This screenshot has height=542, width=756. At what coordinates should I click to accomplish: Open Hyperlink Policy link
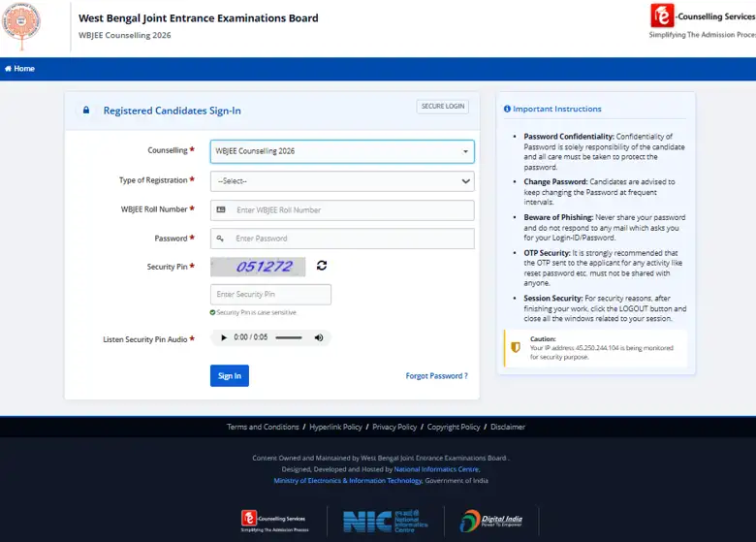click(335, 427)
